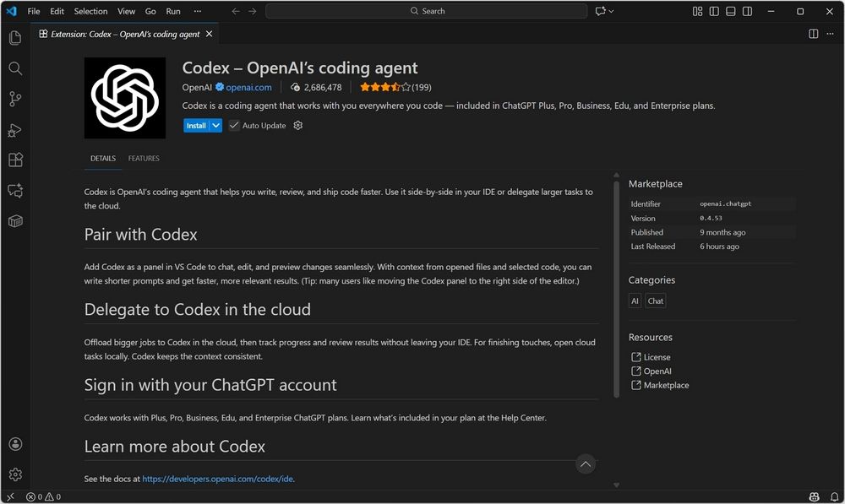Open the Search view

point(14,68)
